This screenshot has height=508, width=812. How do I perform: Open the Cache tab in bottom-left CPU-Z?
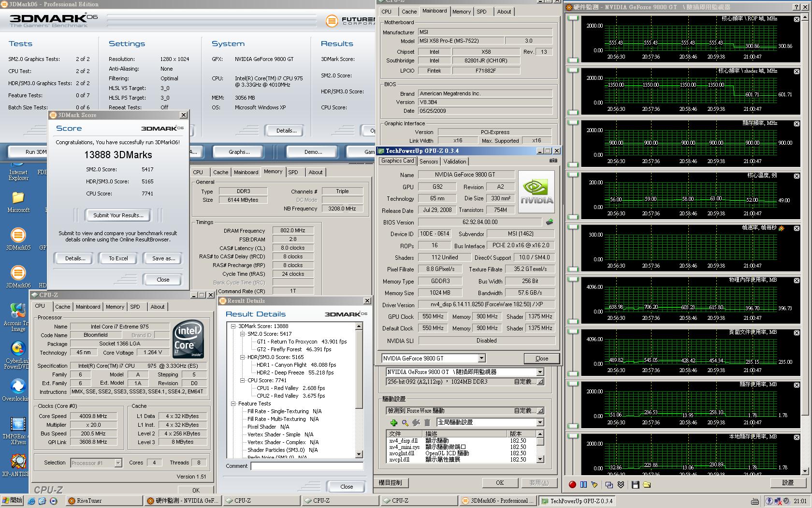coord(62,307)
